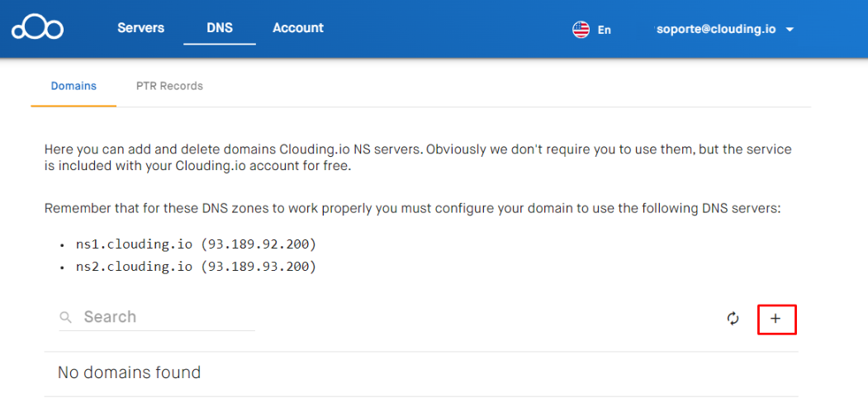Refresh the domains list

[733, 319]
